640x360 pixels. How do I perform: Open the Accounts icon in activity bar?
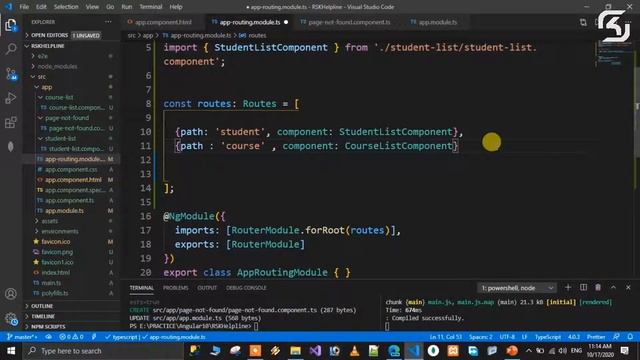click(11, 294)
